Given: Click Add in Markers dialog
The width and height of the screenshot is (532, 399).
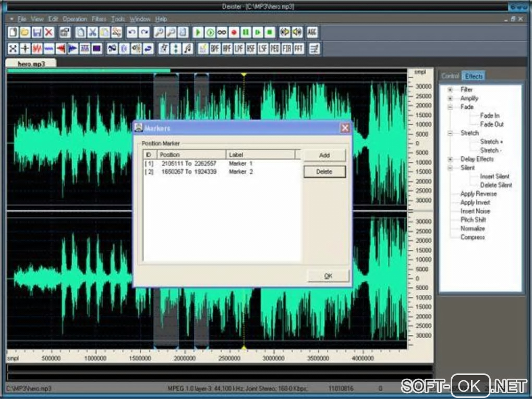Looking at the screenshot, I should 324,155.
